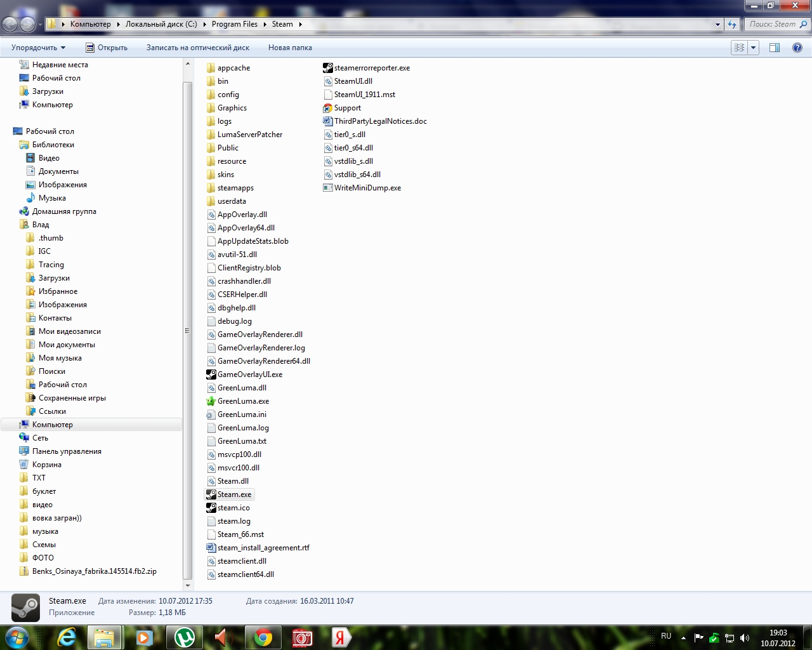The height and width of the screenshot is (650, 812).
Task: Click the navigation pane scroll up arrow
Action: coord(187,64)
